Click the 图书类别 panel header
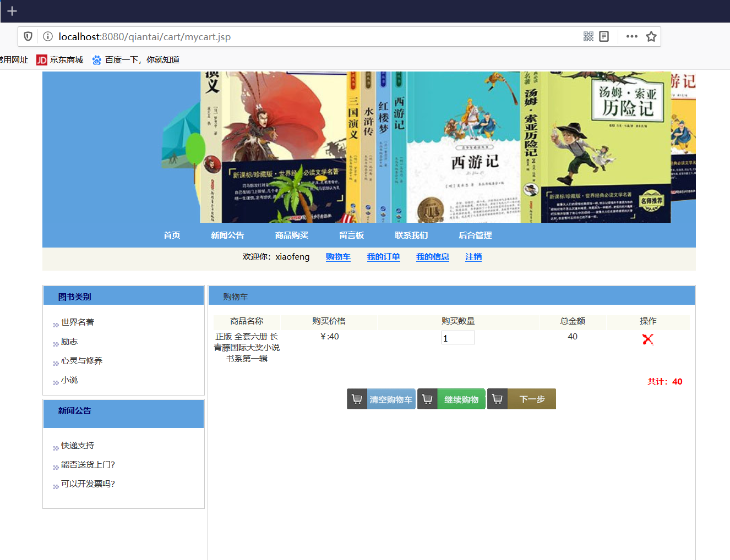Screen dimensions: 730x560 click(x=123, y=295)
